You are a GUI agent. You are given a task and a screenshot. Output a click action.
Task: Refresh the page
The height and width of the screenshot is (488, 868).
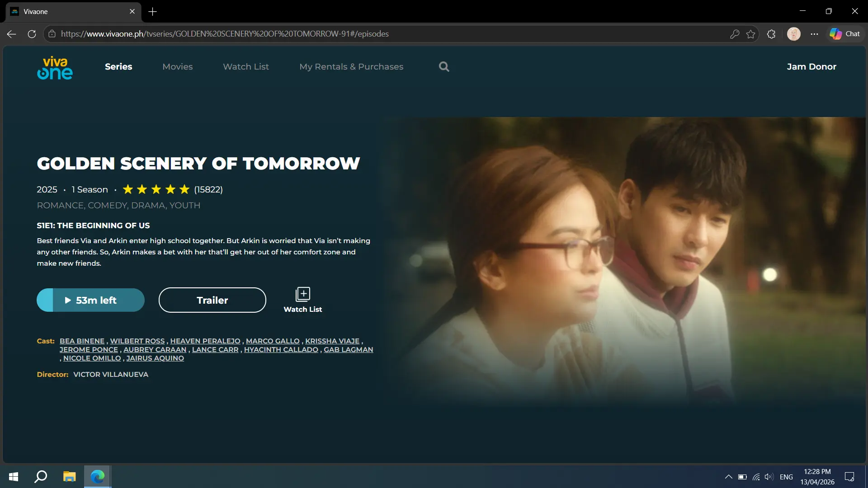coord(32,34)
